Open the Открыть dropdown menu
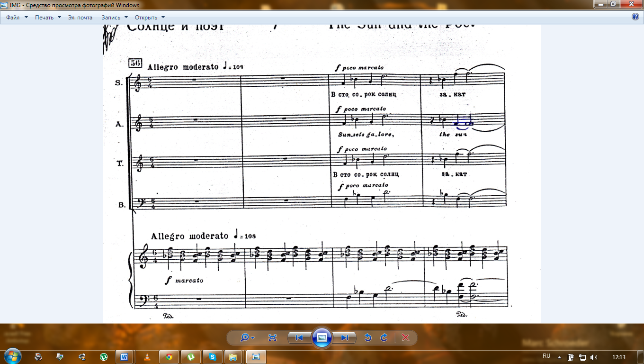The image size is (644, 364). point(149,17)
